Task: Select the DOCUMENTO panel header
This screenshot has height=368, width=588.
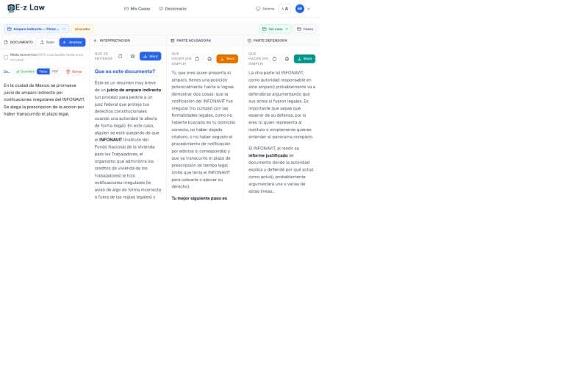Action: click(x=19, y=42)
